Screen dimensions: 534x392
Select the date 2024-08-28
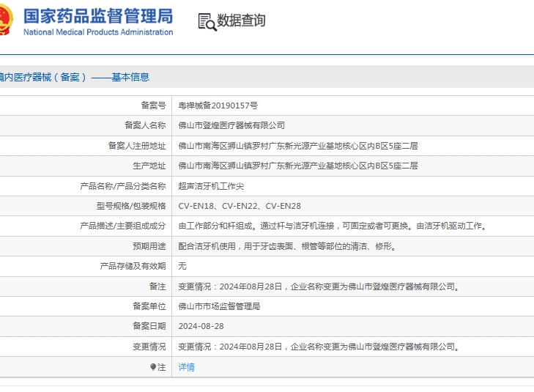[201, 326]
